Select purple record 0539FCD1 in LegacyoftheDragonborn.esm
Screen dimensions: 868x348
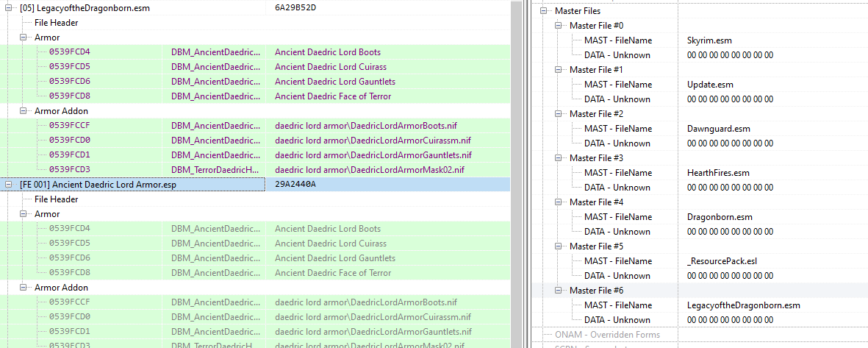(x=70, y=155)
